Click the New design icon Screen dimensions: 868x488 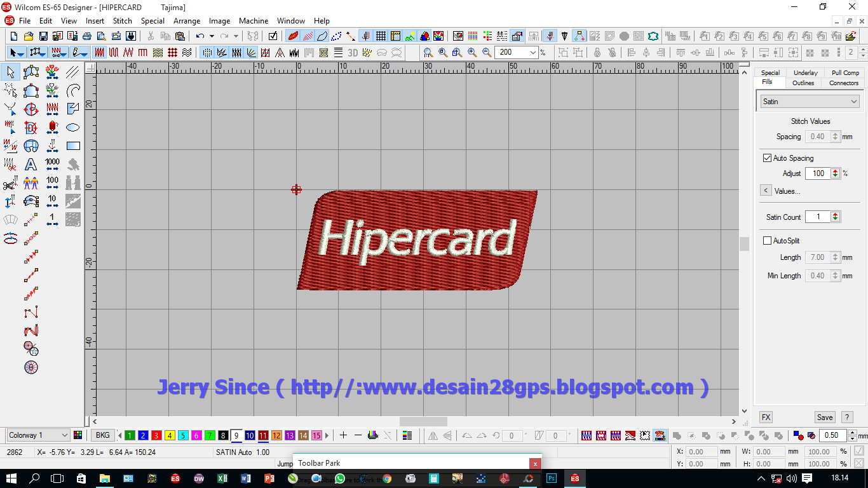[13, 36]
